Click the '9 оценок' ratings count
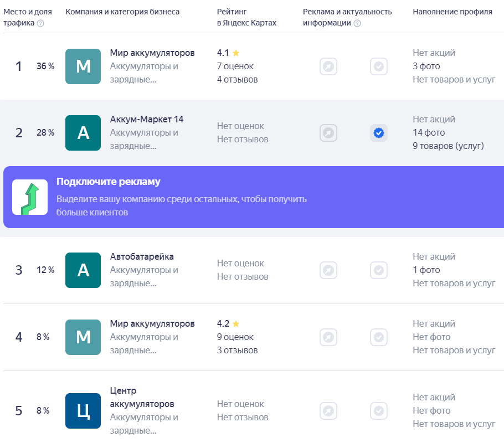The height and width of the screenshot is (448, 504). click(x=235, y=337)
